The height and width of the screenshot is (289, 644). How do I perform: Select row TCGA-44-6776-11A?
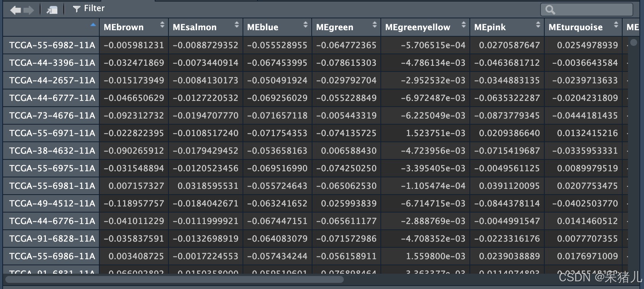coord(52,221)
